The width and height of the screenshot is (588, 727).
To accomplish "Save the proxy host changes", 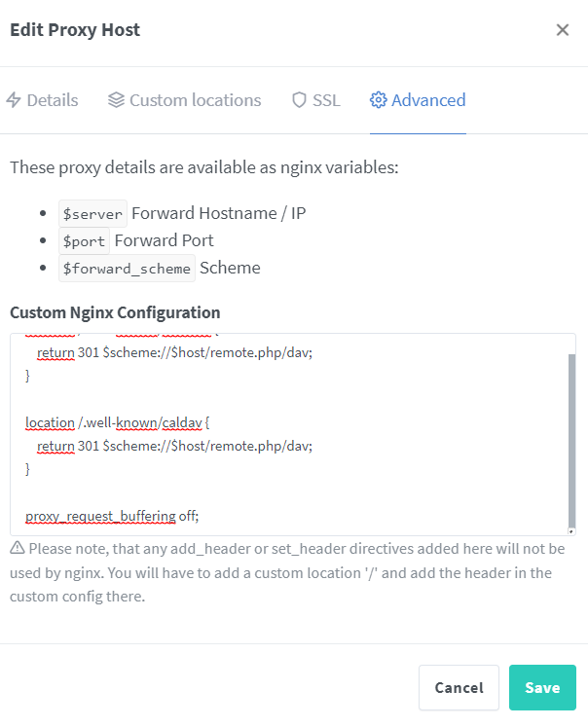I will [x=542, y=688].
